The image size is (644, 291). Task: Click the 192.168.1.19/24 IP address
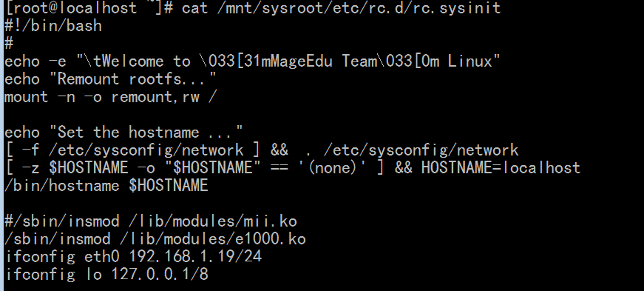point(195,256)
